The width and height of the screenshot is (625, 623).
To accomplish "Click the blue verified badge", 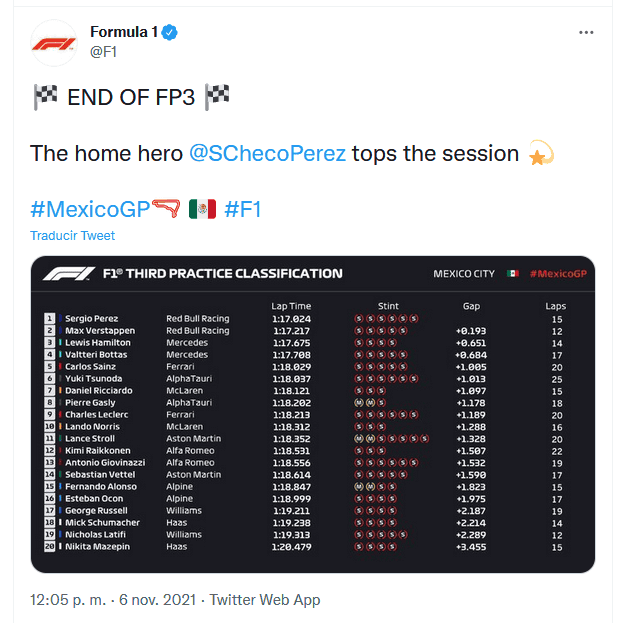I will (x=171, y=33).
